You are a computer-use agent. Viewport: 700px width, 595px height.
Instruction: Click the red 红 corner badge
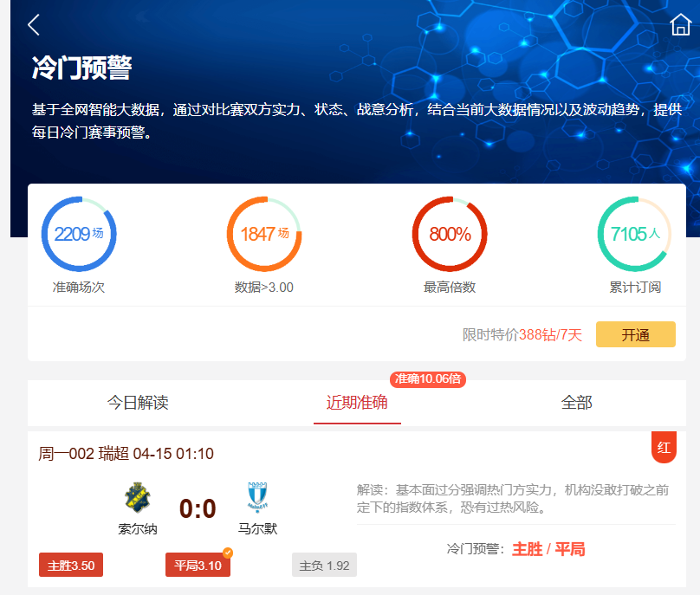click(x=664, y=448)
